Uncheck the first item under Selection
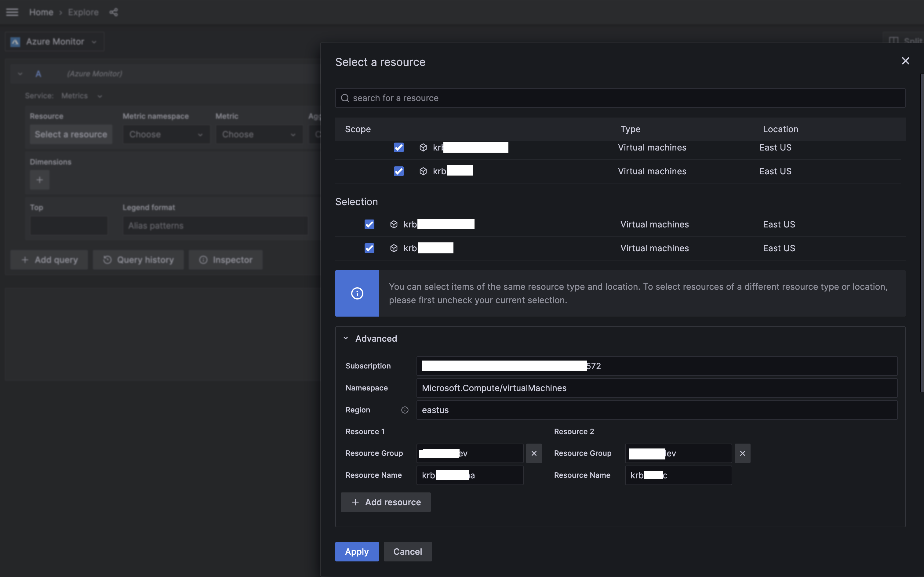This screenshot has height=577, width=924. click(x=369, y=224)
